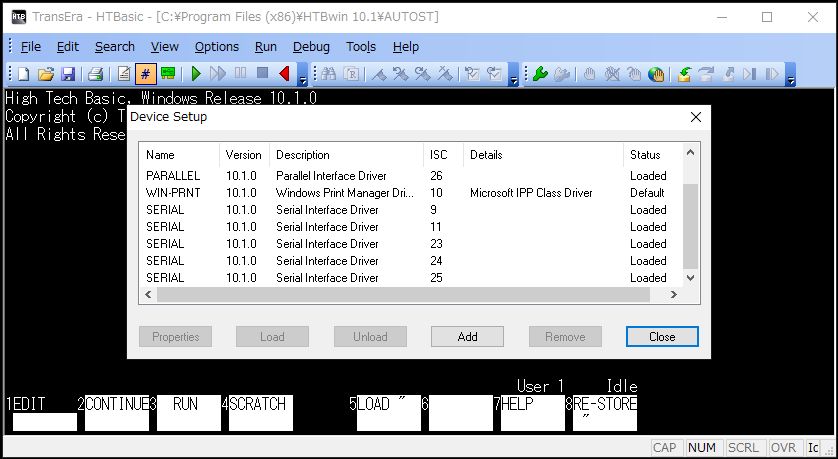Click the grayed Properties button

(x=175, y=337)
